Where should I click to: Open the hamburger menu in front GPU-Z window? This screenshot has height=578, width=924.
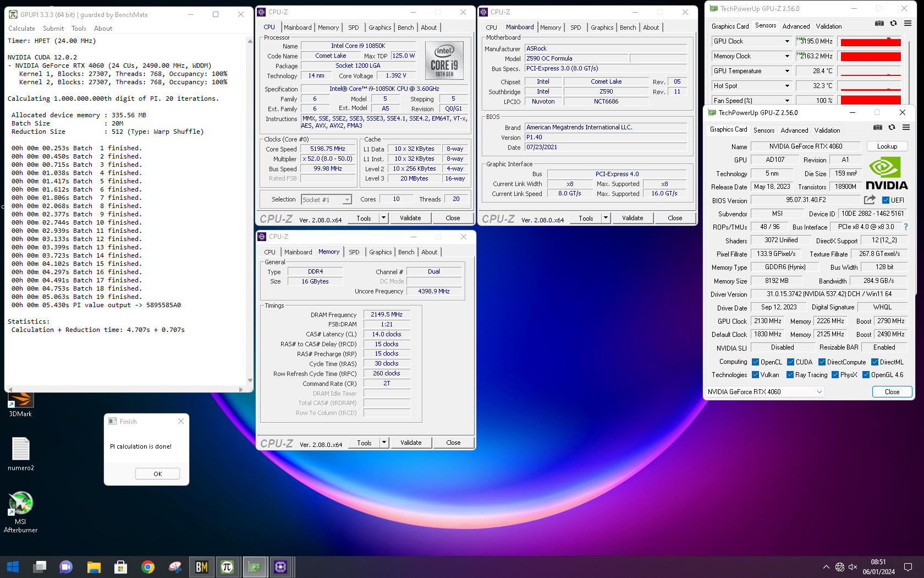click(x=906, y=127)
